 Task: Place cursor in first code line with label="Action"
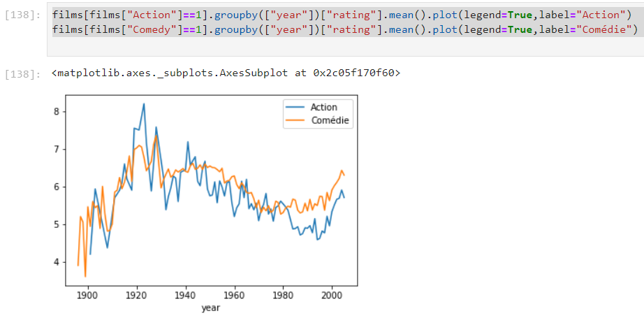click(x=342, y=15)
